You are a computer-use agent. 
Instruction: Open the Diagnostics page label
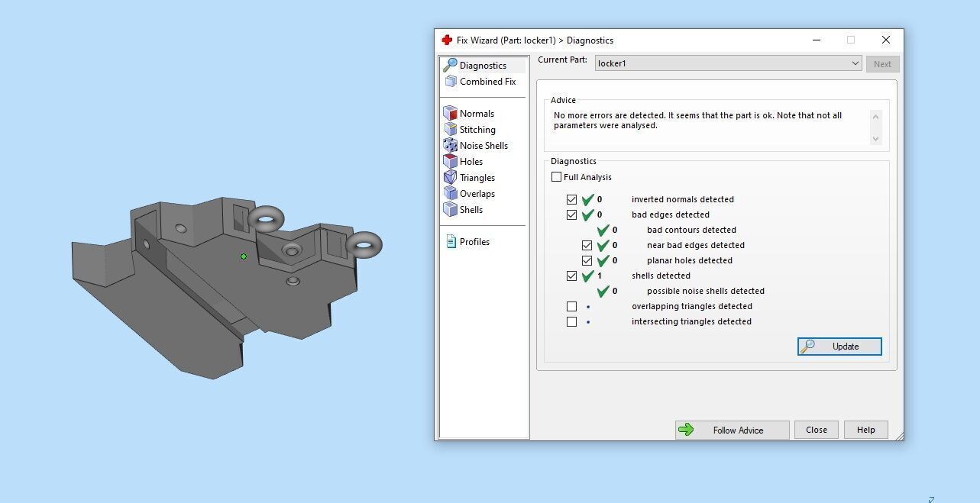pyautogui.click(x=483, y=66)
